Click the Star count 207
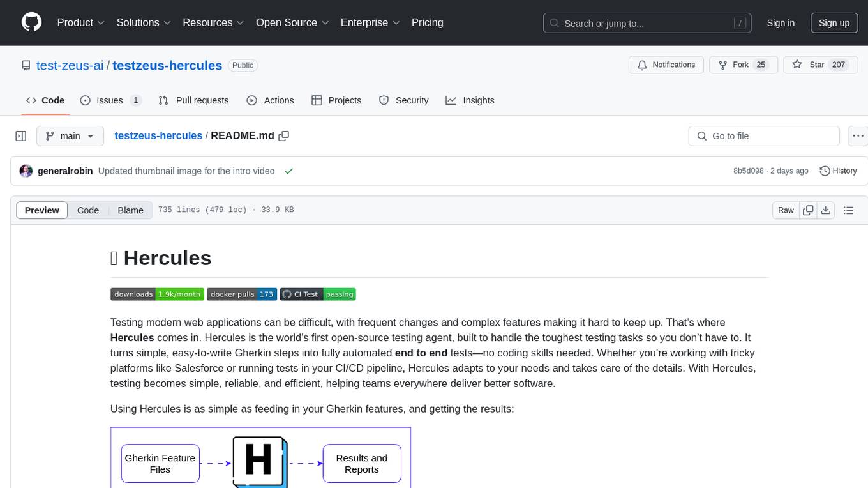868x488 pixels. 839,65
